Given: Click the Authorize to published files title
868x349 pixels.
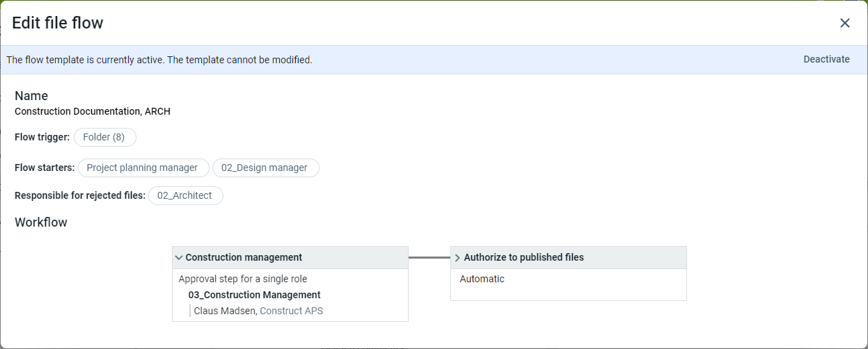Looking at the screenshot, I should click(523, 258).
